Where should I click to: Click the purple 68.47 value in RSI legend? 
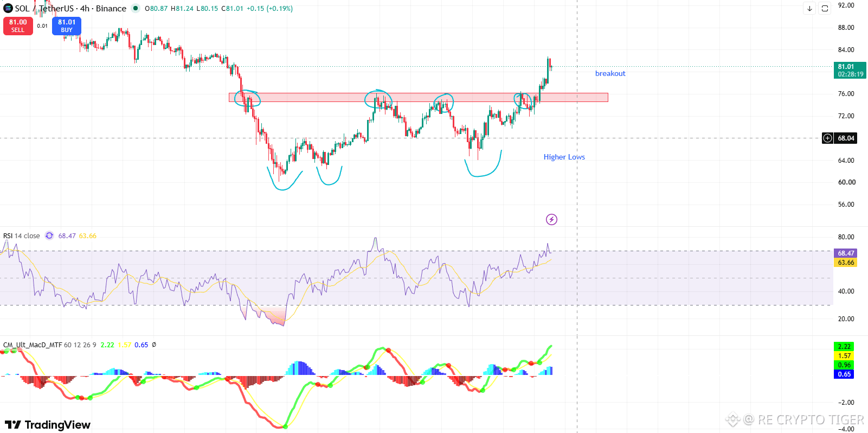(x=67, y=235)
